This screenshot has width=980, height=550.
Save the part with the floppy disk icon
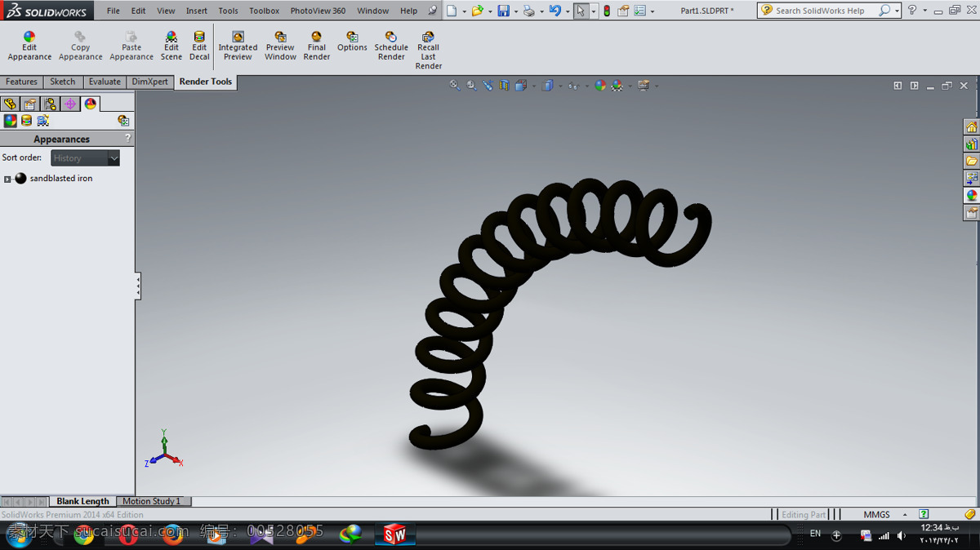(504, 11)
